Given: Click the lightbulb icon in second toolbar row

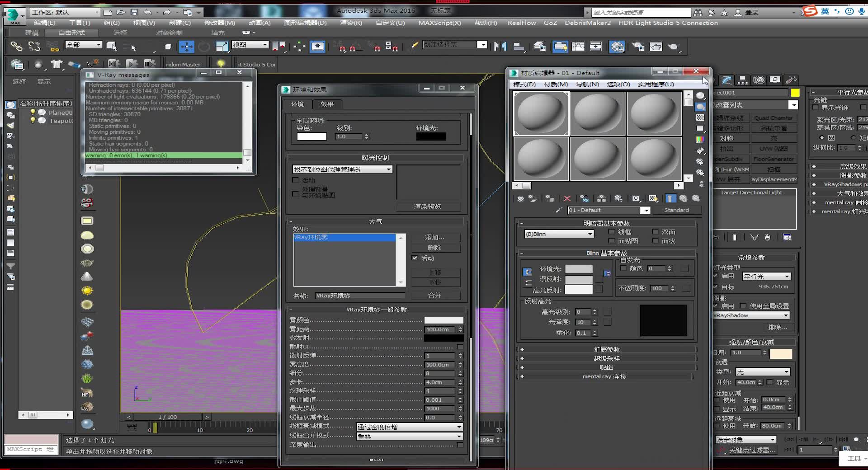Looking at the screenshot, I should [x=221, y=64].
